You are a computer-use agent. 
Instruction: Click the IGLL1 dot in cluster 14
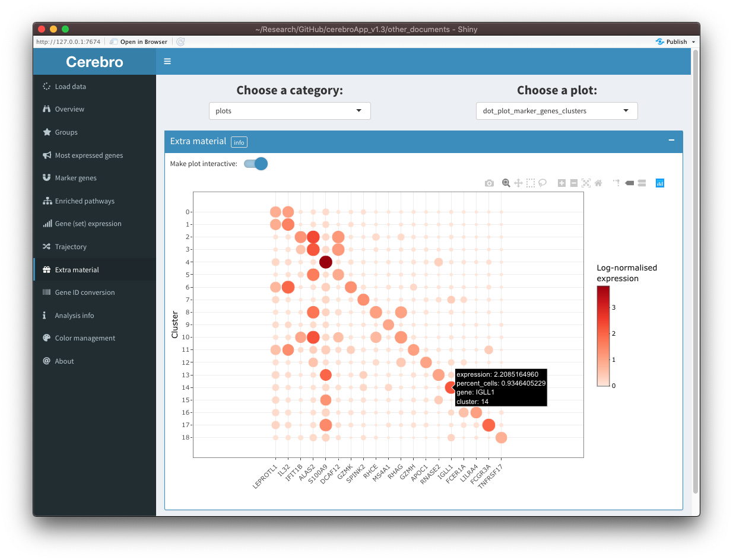(x=451, y=387)
